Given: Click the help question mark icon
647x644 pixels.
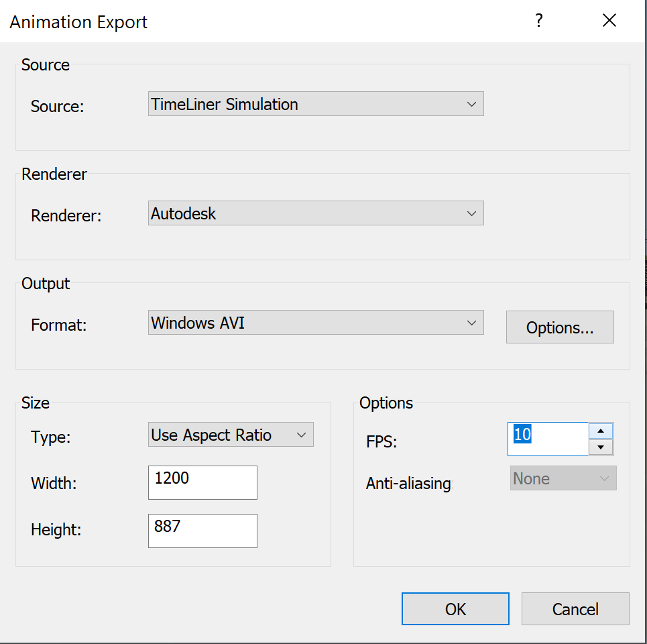Looking at the screenshot, I should coord(538,20).
